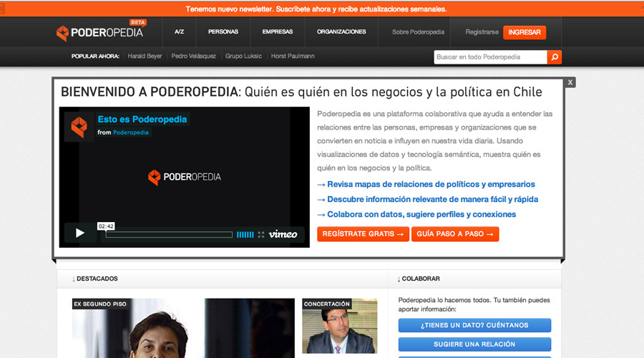Open the EMPRESAS menu item
The image size is (644, 358).
(278, 32)
